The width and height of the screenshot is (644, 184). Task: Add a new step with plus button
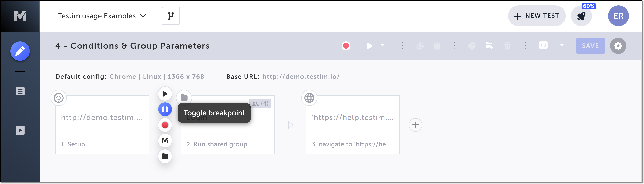[415, 125]
